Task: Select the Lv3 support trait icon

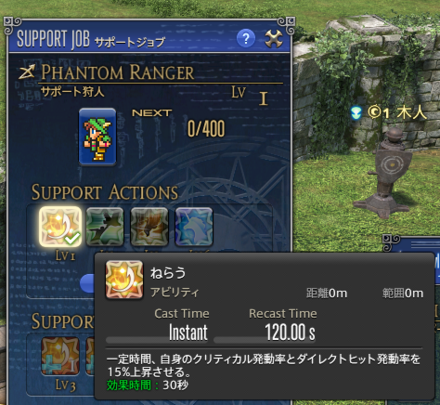Action: [60, 356]
